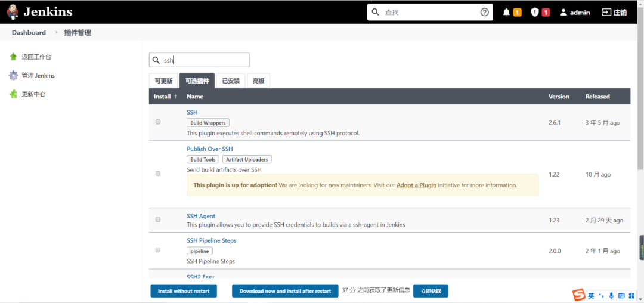Click the gear icon for 管理 Jenkins

(x=14, y=76)
